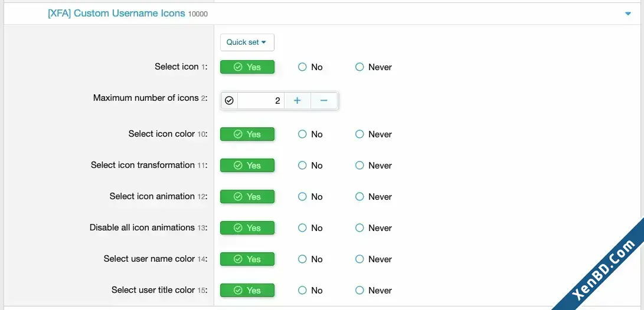644x310 pixels.
Task: Click Yes for Select icon transformation
Action: pyautogui.click(x=247, y=165)
